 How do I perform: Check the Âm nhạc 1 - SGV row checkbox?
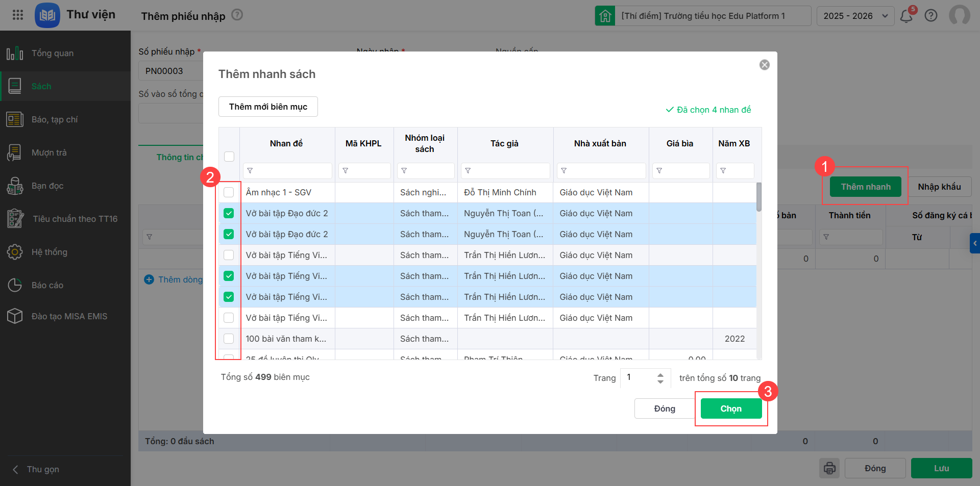point(229,192)
